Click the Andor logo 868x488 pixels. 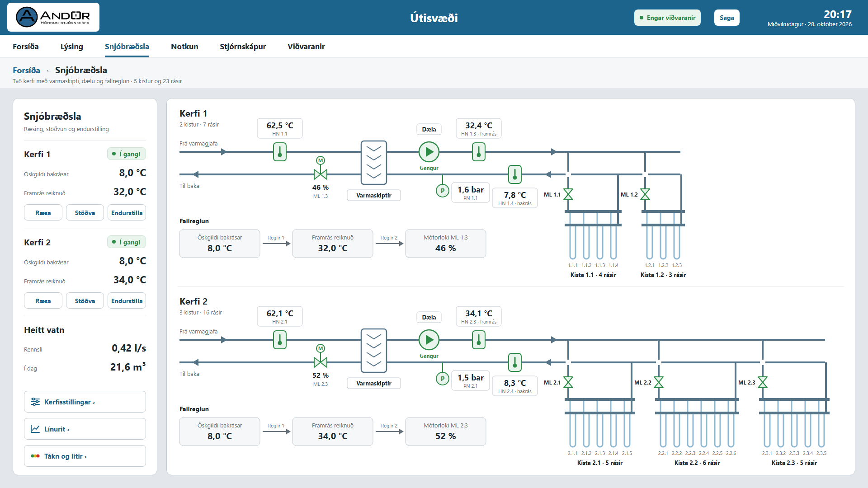pyautogui.click(x=53, y=17)
